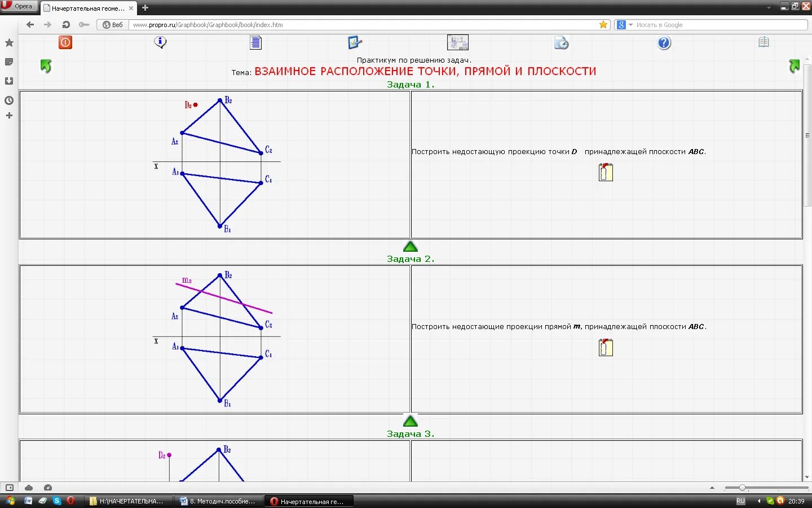Click the Веб security badge
Viewport: 812px width, 508px height.
pyautogui.click(x=113, y=25)
